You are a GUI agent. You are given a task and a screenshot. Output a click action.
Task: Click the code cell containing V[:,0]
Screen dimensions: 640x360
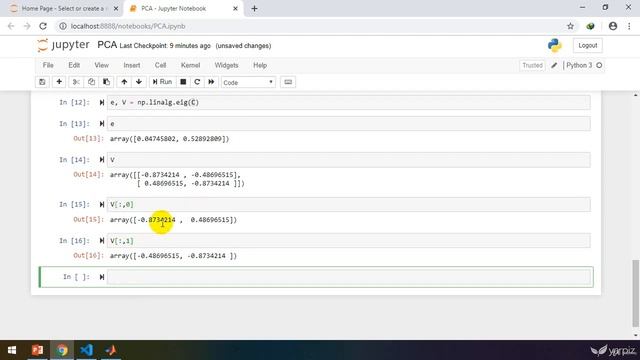[x=349, y=204]
